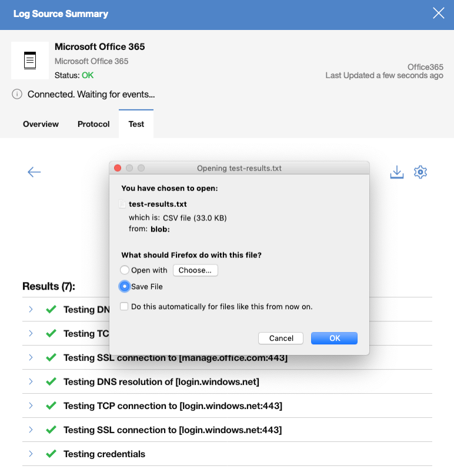
Task: Expand the 'Testing DN' result row
Action: [31, 309]
